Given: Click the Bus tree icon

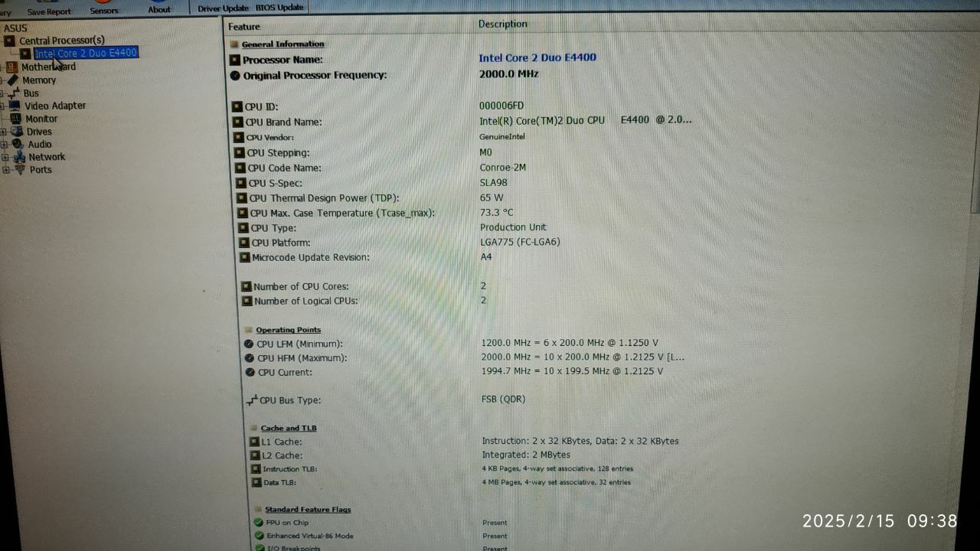Looking at the screenshot, I should 14,93.
